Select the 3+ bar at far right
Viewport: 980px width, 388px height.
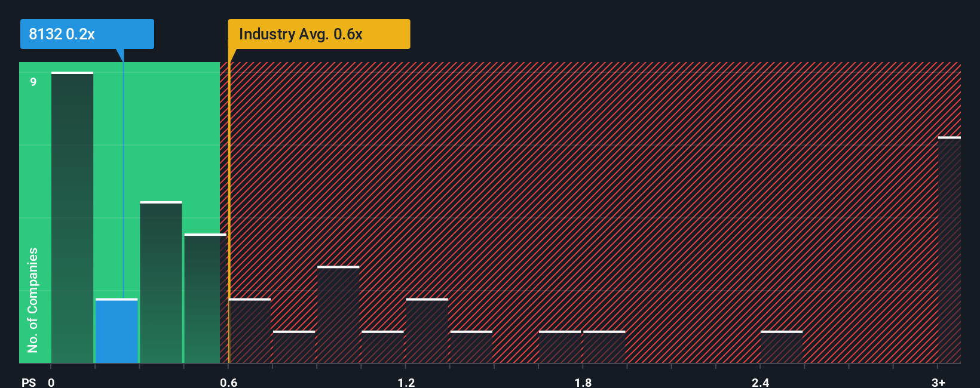[949, 250]
